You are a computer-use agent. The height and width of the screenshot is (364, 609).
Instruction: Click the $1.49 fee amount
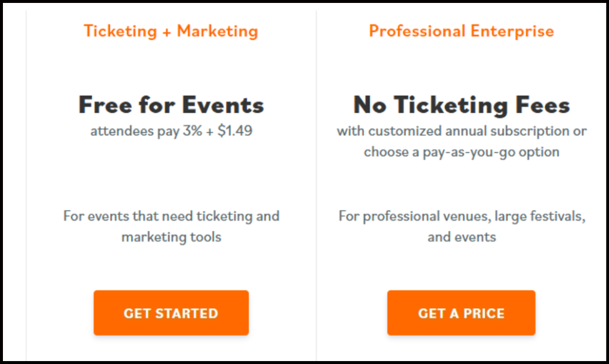(235, 131)
